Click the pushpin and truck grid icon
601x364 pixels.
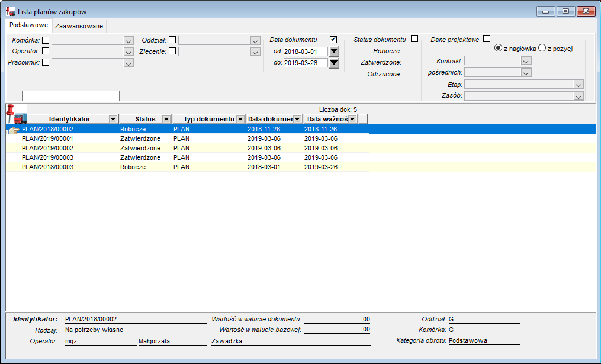coord(16,114)
